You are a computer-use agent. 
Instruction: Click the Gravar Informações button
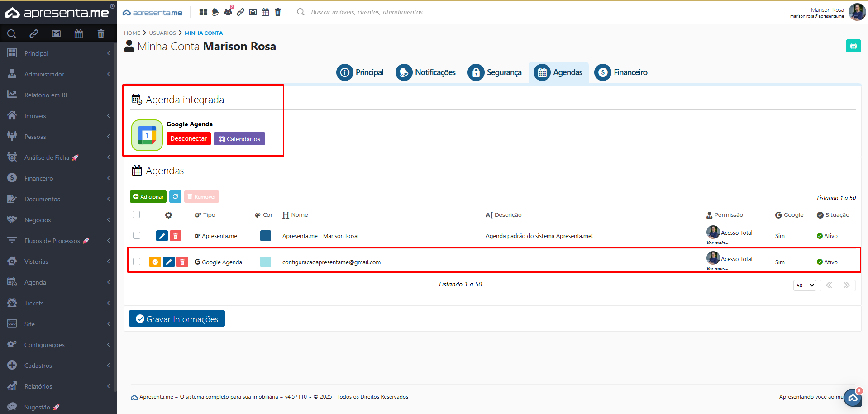[177, 319]
